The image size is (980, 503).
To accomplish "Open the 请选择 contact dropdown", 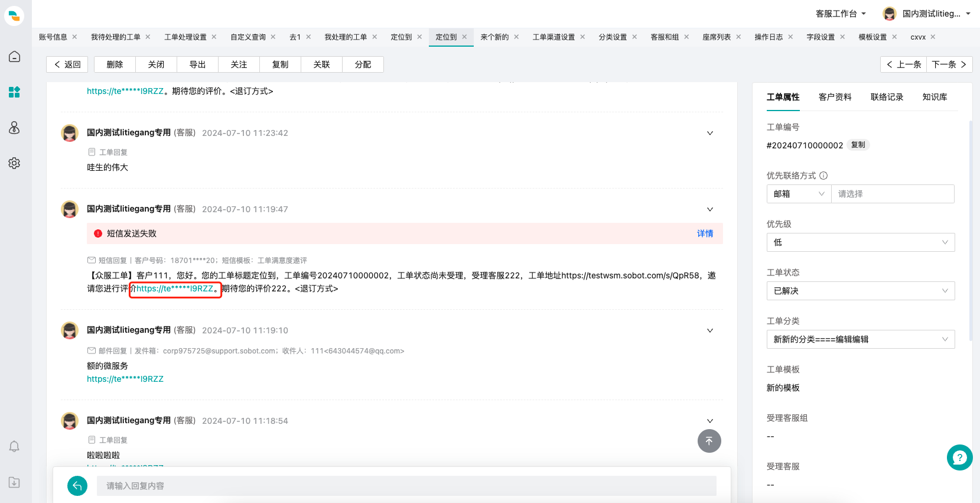I will coord(893,194).
